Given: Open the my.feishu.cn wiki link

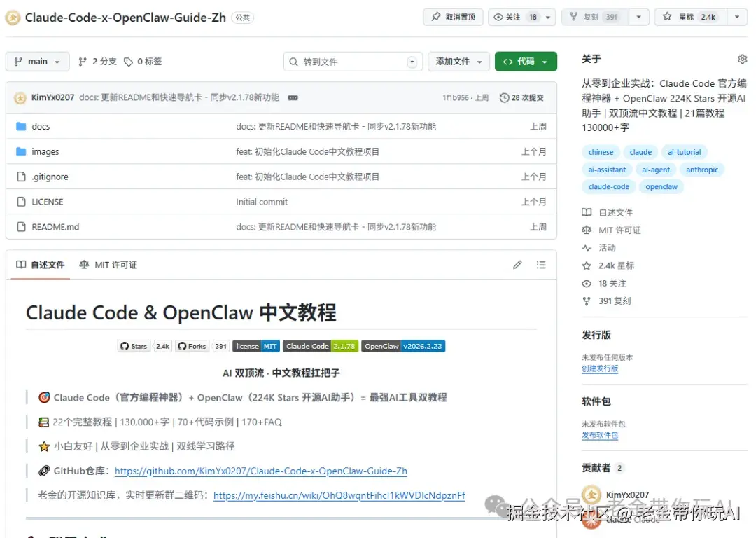Looking at the screenshot, I should 339,495.
